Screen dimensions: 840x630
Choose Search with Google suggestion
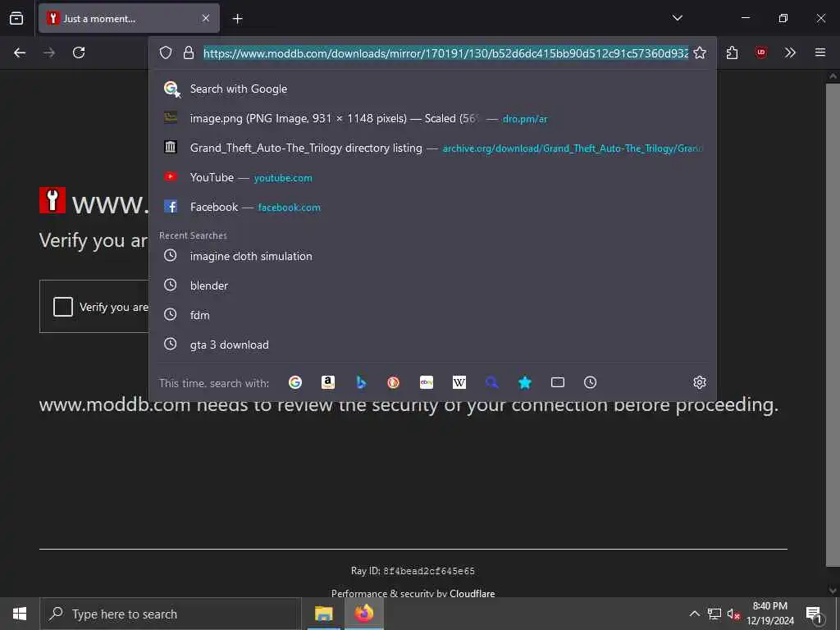coord(432,89)
